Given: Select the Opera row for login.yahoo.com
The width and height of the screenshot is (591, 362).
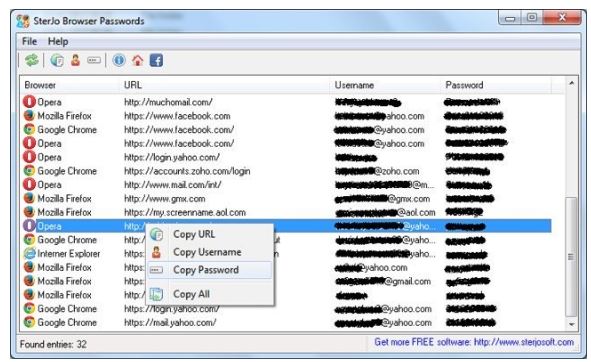Looking at the screenshot, I should [286, 157].
